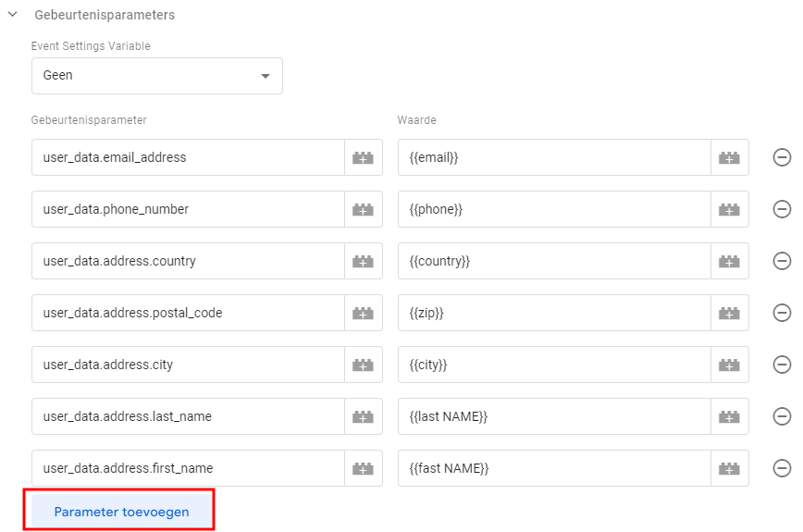The width and height of the screenshot is (803, 532).
Task: Open variable picker beside {{zip}} value
Action: pyautogui.click(x=729, y=314)
